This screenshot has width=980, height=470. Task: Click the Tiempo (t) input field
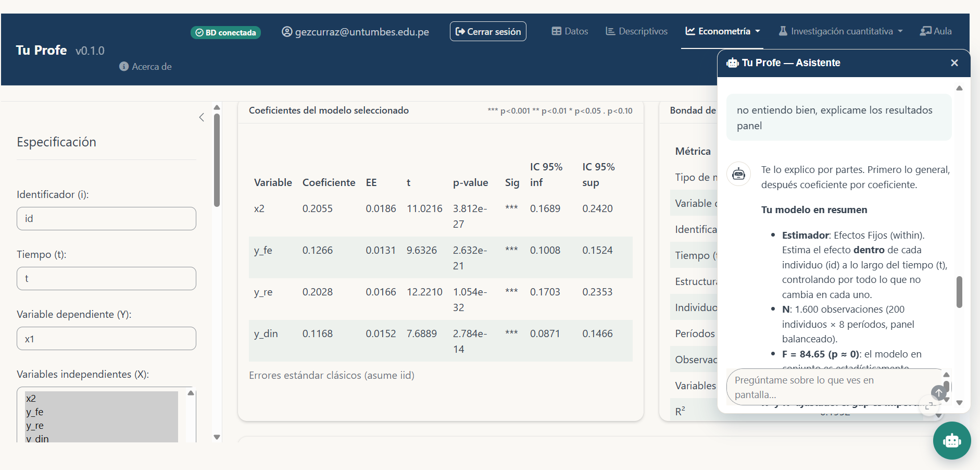point(106,279)
